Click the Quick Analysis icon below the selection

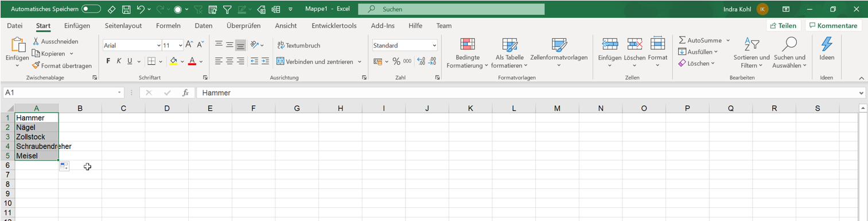tap(64, 166)
